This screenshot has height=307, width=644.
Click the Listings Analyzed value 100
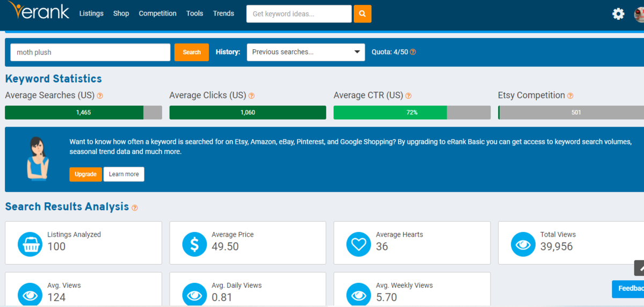point(56,247)
